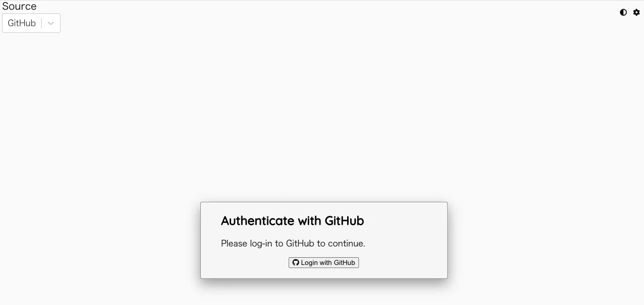Select the GitHub value in Source combo box
Viewport: 644px width, 305px height.
22,23
